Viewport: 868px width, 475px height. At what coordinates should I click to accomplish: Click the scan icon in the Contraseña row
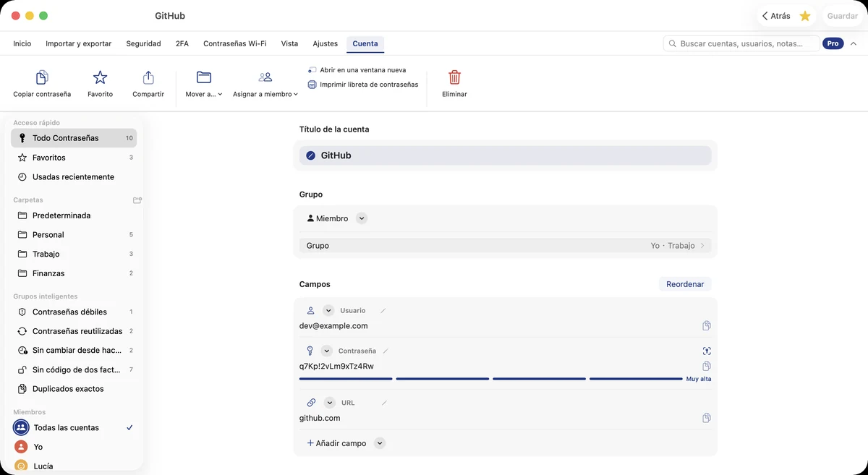point(707,351)
